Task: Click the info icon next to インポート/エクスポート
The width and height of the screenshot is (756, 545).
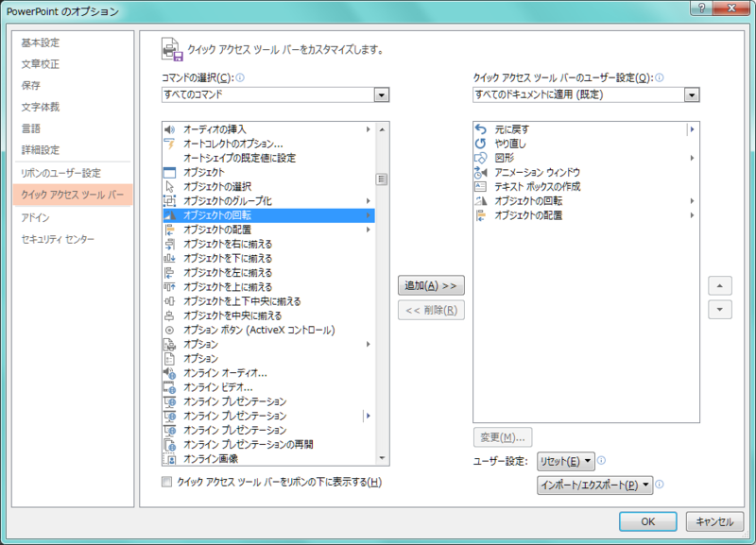Action: tap(659, 485)
